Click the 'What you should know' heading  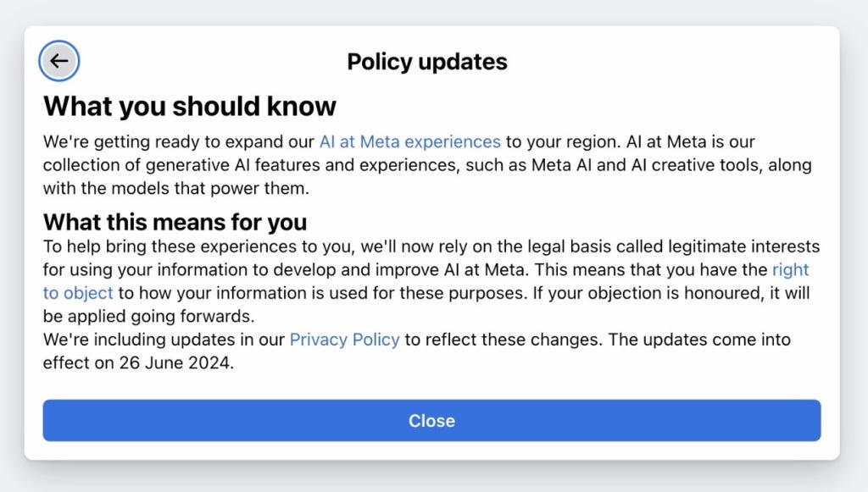tap(190, 107)
